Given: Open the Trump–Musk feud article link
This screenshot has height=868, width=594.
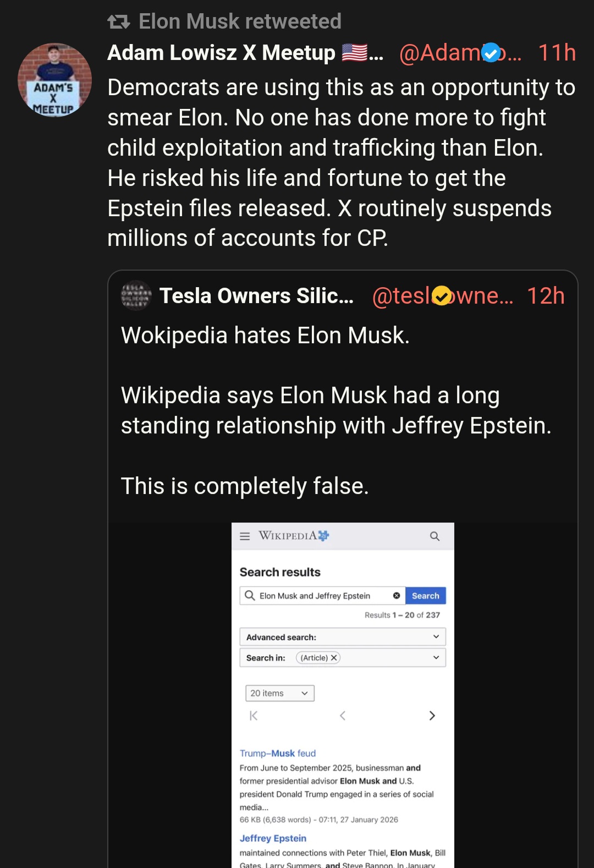Looking at the screenshot, I should pos(278,754).
